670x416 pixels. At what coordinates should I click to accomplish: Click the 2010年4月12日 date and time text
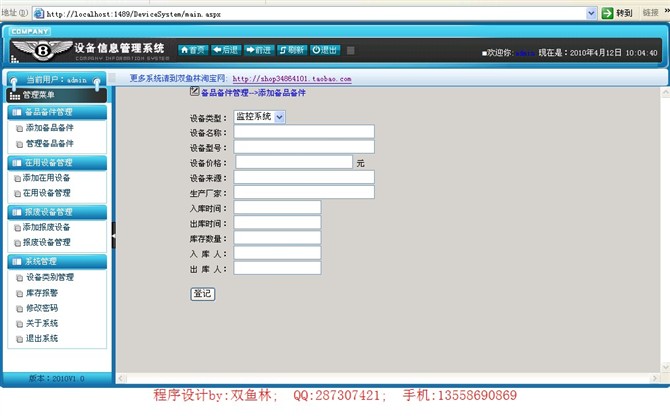tap(613, 53)
